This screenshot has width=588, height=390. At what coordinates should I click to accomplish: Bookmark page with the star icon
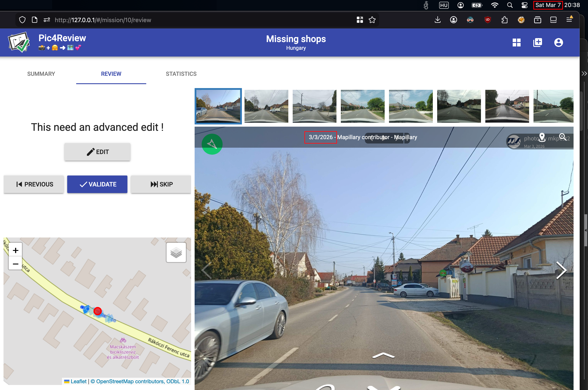click(x=372, y=20)
